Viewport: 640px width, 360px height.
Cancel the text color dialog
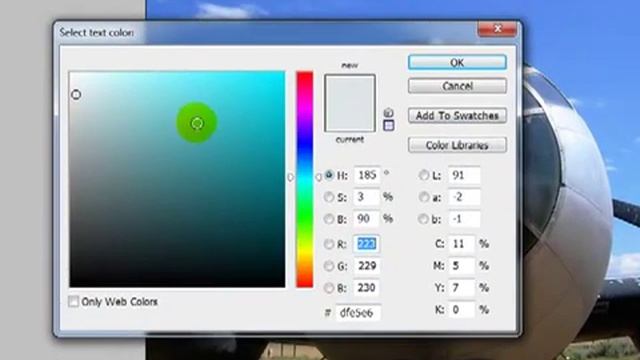pyautogui.click(x=457, y=86)
